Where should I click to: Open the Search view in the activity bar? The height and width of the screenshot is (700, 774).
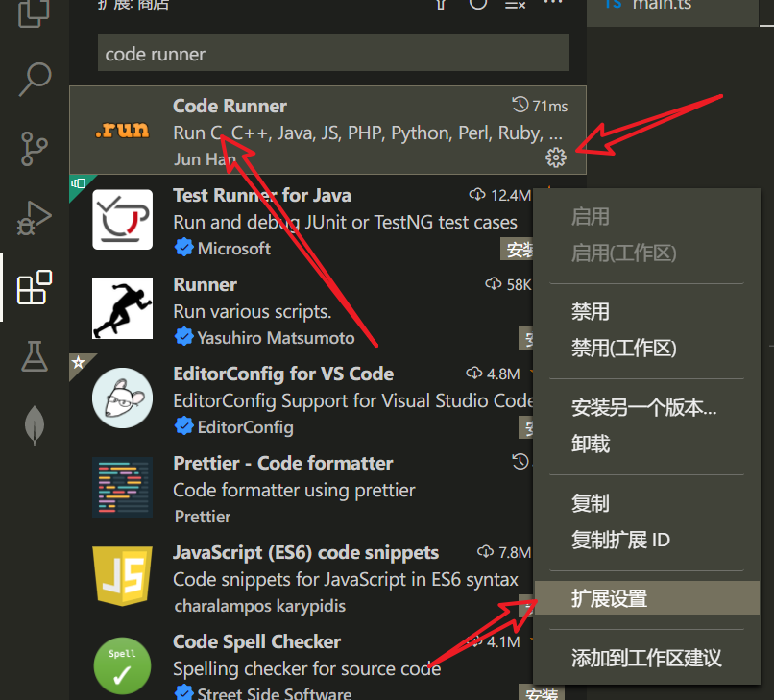click(35, 79)
